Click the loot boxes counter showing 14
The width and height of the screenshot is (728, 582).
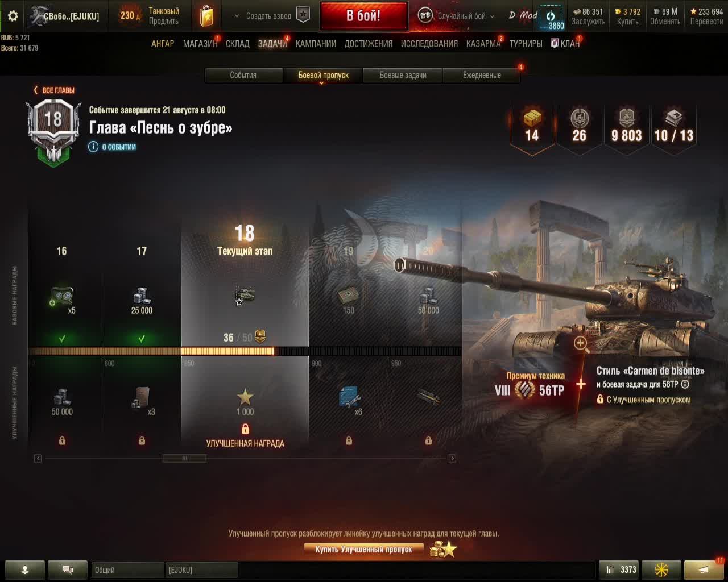click(x=532, y=127)
